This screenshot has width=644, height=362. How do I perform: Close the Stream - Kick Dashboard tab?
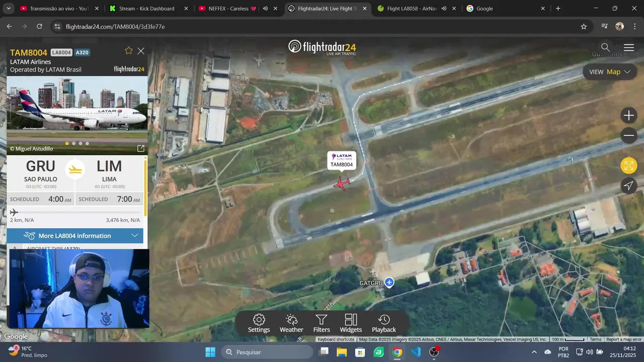[186, 9]
